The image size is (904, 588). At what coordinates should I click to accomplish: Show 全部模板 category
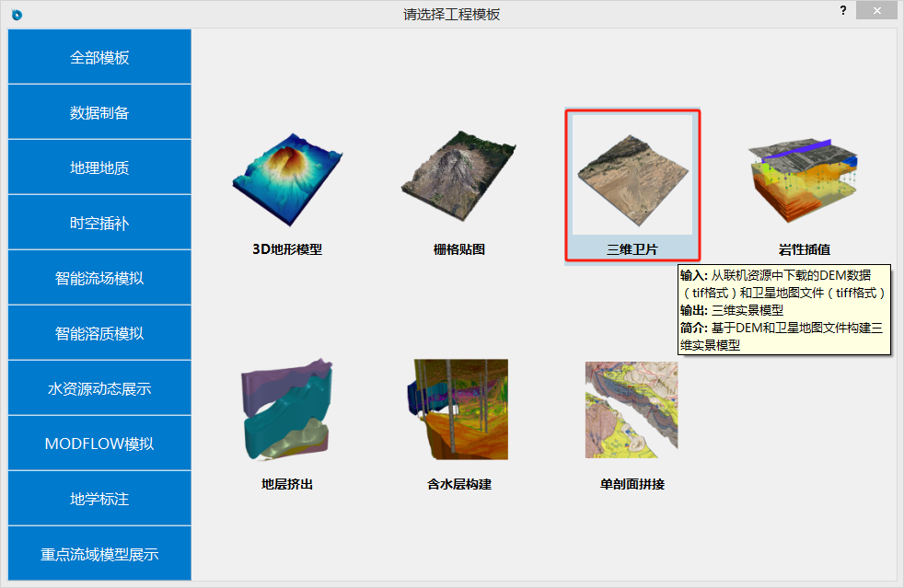click(x=99, y=57)
